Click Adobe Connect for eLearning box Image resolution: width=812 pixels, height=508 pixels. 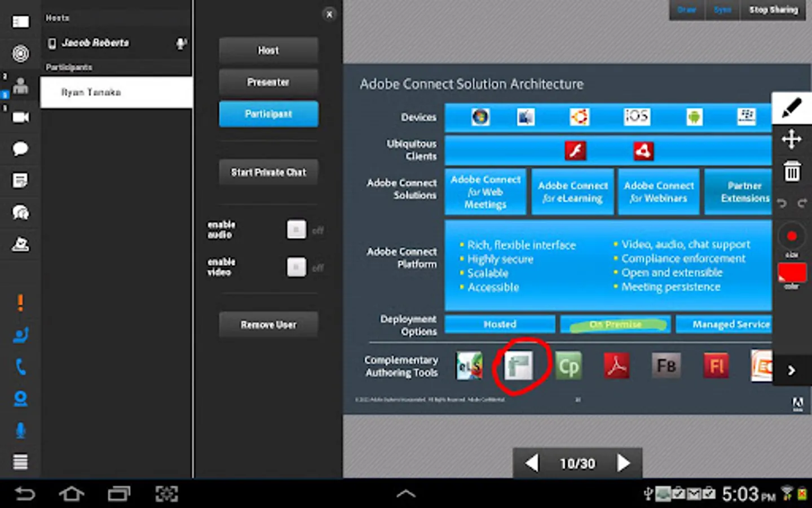point(573,192)
